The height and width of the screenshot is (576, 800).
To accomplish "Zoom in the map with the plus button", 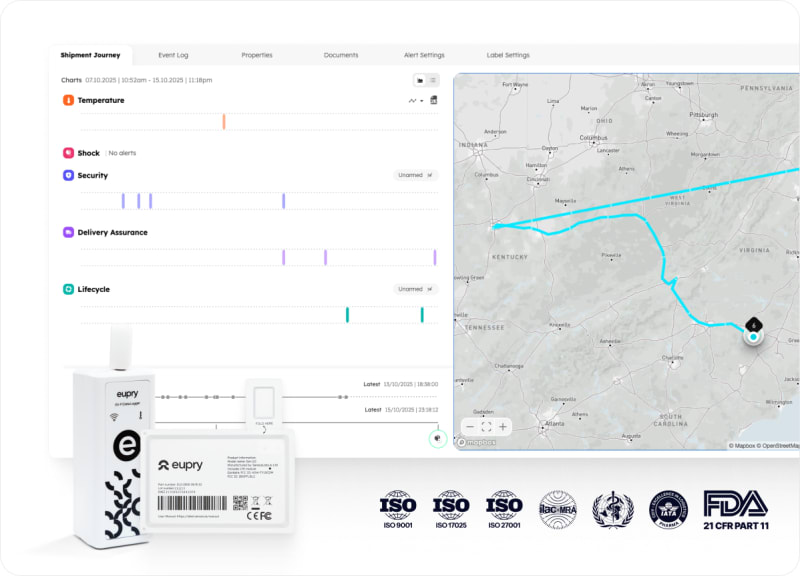I will tap(503, 427).
